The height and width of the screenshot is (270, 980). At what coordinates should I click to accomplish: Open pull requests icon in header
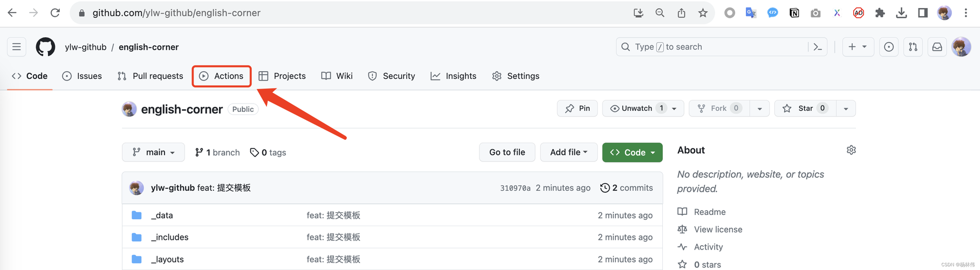click(x=913, y=47)
